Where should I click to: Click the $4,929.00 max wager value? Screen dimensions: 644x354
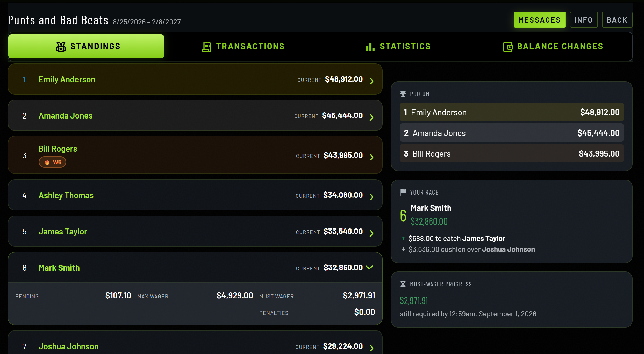(x=235, y=296)
